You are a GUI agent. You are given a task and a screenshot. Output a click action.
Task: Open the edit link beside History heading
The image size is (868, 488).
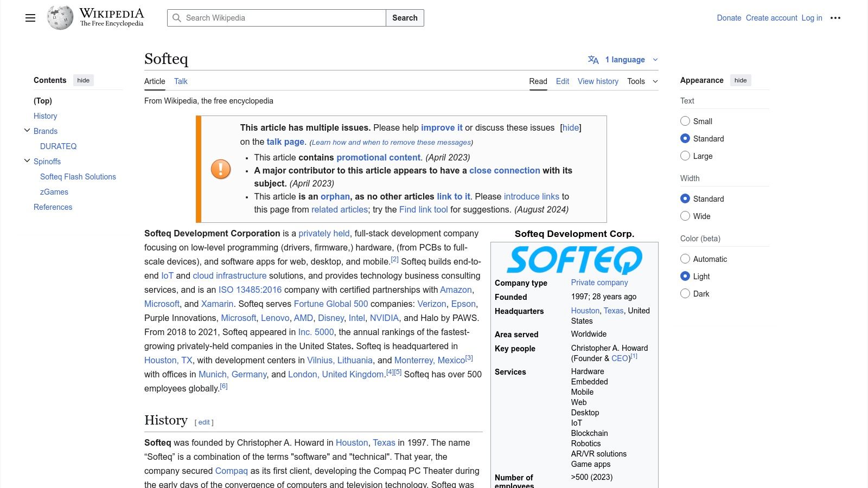click(204, 422)
